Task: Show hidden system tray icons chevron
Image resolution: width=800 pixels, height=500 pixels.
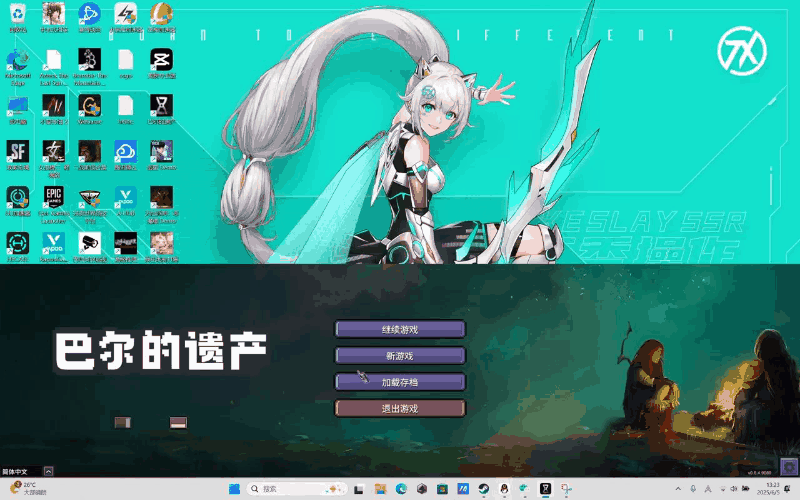Action: 678,489
